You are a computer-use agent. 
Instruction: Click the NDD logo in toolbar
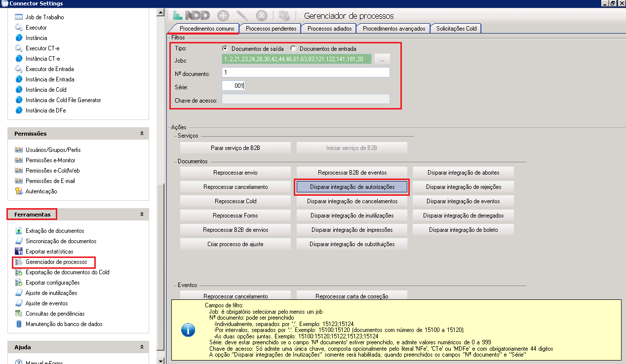(x=192, y=16)
